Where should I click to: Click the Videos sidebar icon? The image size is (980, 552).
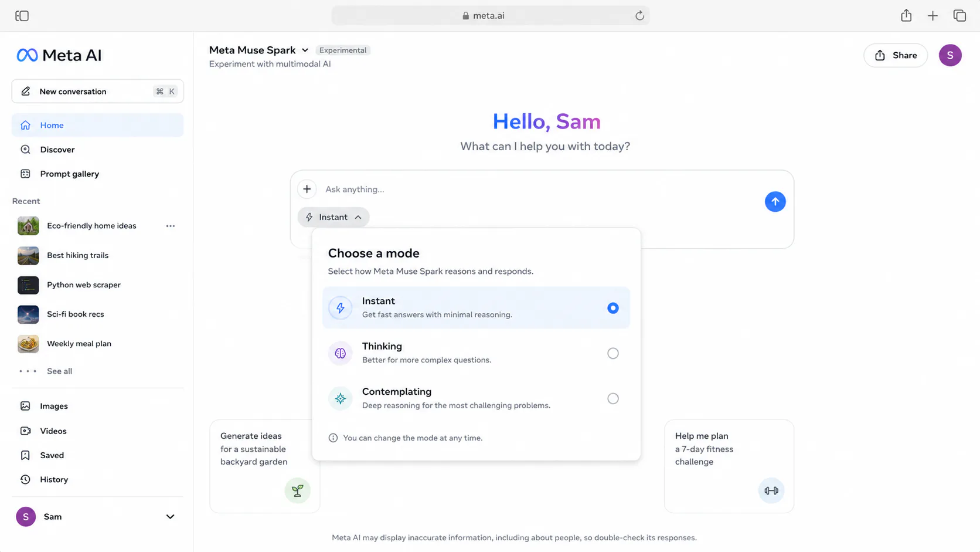(25, 431)
